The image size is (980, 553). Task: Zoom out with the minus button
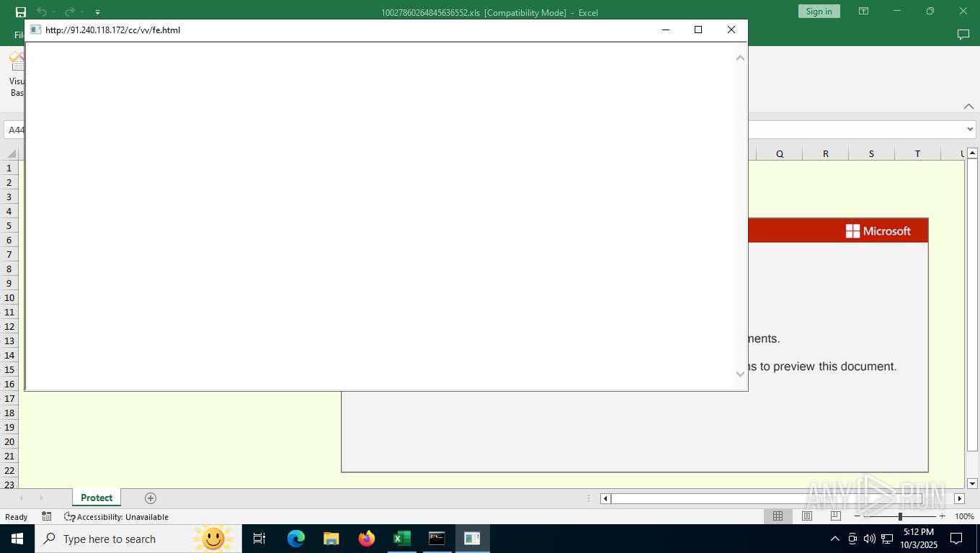point(857,516)
